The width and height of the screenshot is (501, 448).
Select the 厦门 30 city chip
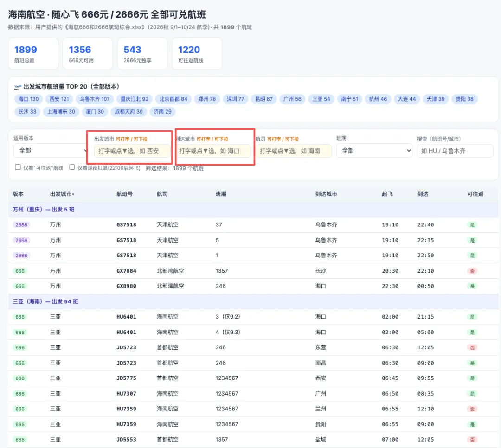tap(95, 111)
